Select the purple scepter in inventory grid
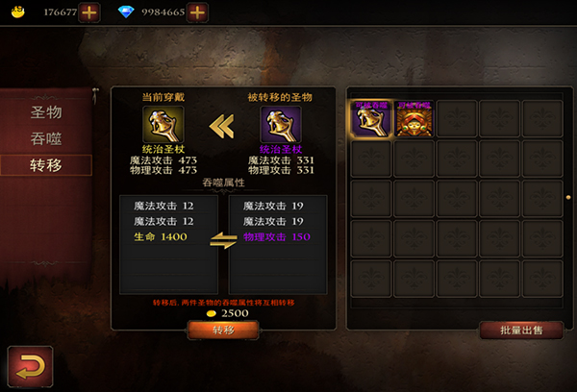577x392 pixels. [x=371, y=119]
